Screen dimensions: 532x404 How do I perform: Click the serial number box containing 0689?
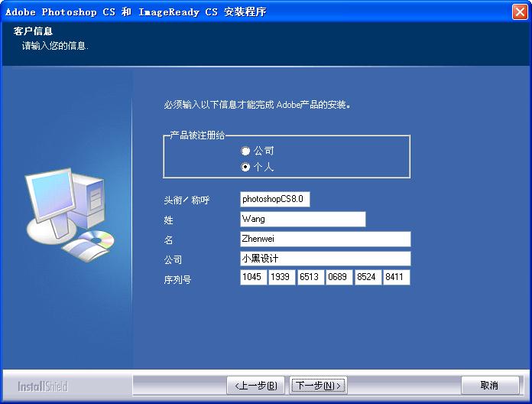[x=339, y=277]
